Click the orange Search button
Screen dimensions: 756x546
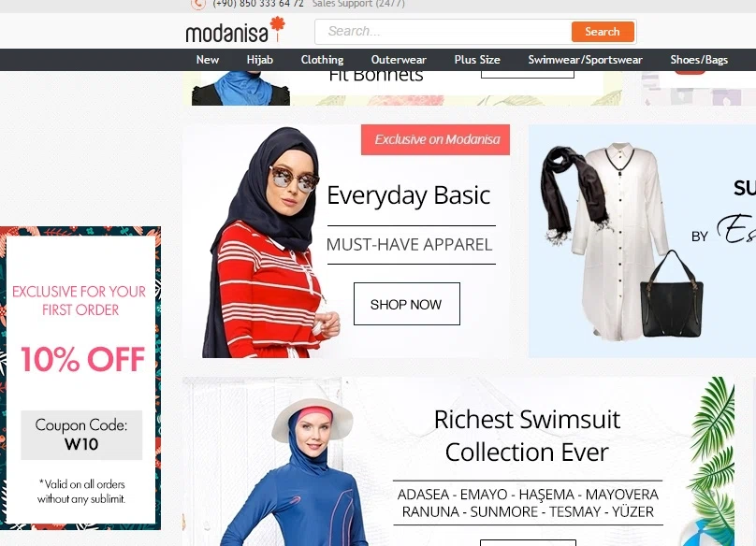603,32
